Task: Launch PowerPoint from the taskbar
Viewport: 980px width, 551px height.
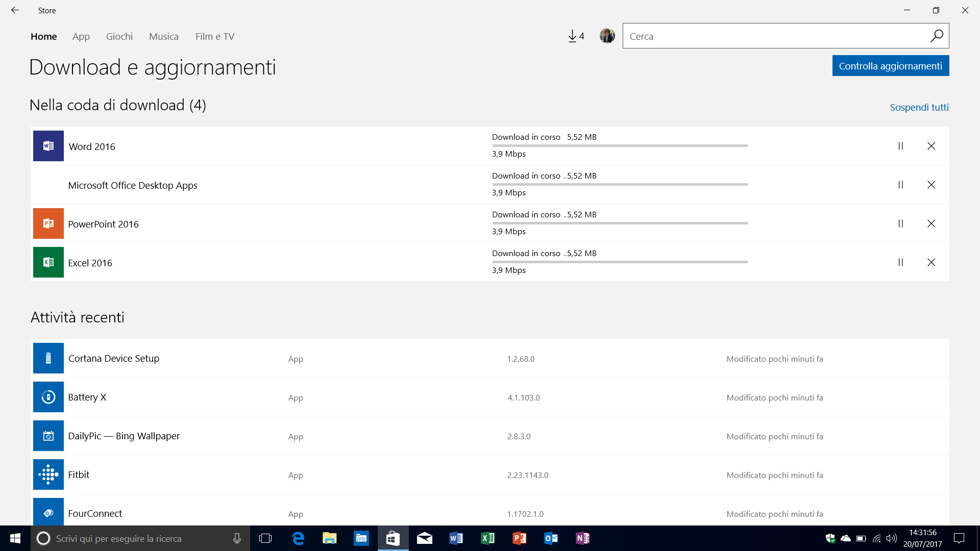Action: [x=520, y=538]
